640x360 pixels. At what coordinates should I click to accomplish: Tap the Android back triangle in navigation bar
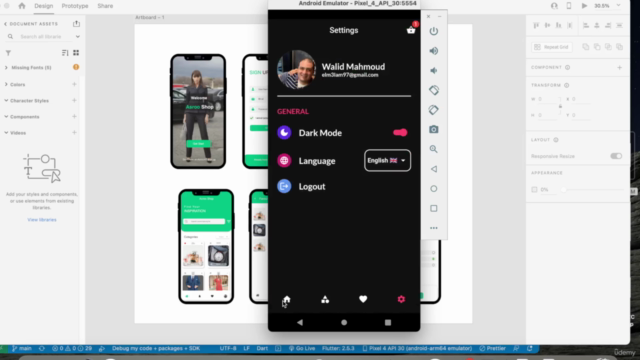coord(300,322)
